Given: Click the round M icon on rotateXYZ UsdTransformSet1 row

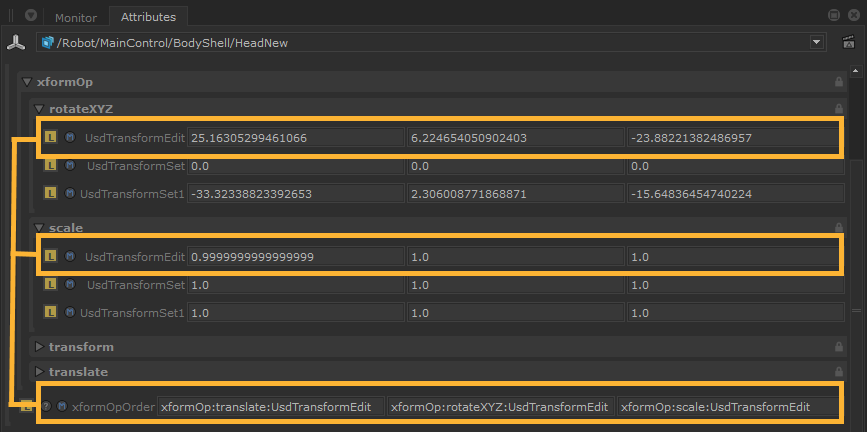Looking at the screenshot, I should (70, 193).
